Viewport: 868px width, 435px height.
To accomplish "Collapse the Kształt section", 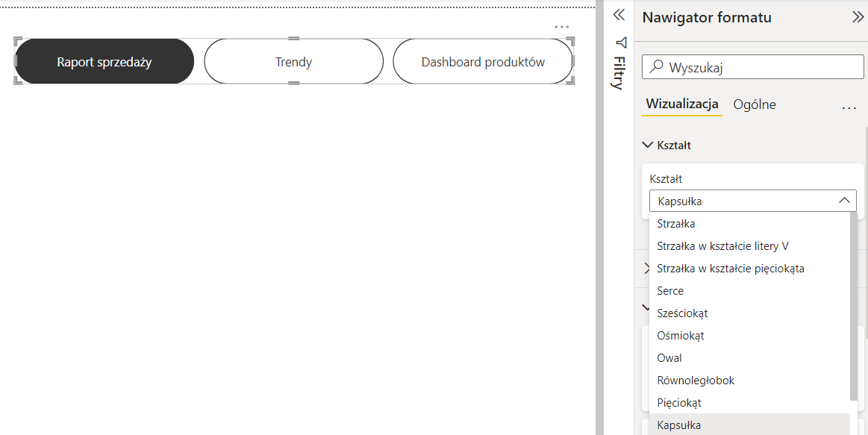I will click(647, 145).
